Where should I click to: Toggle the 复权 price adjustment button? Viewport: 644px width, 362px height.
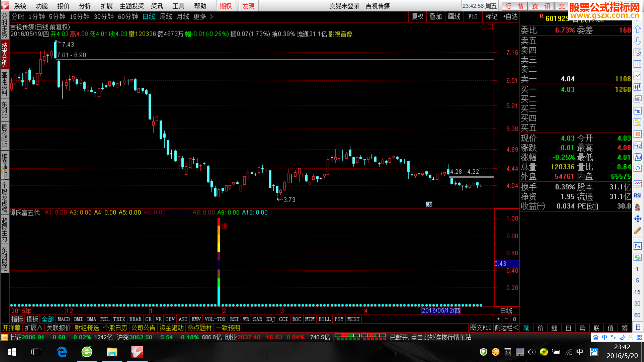pyautogui.click(x=418, y=17)
